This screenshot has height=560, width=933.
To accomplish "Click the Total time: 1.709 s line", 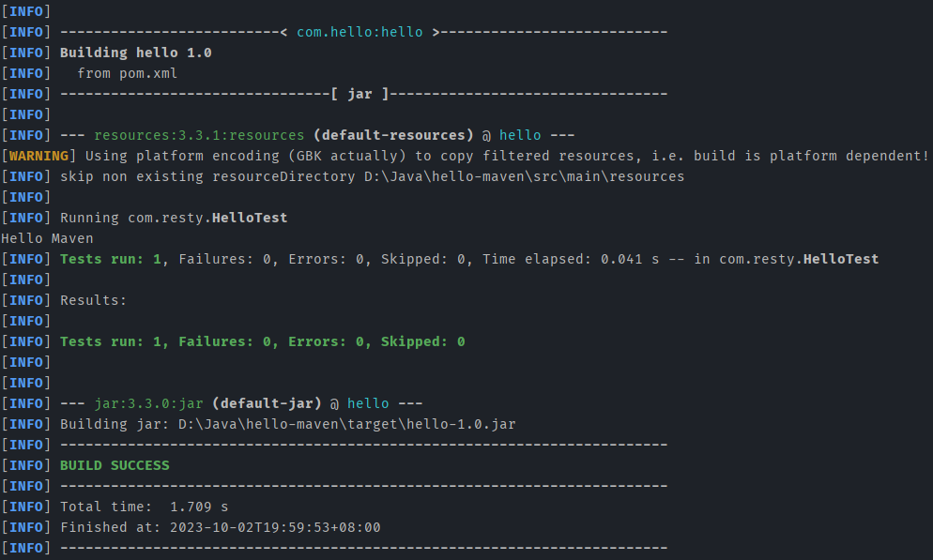I will [x=144, y=507].
